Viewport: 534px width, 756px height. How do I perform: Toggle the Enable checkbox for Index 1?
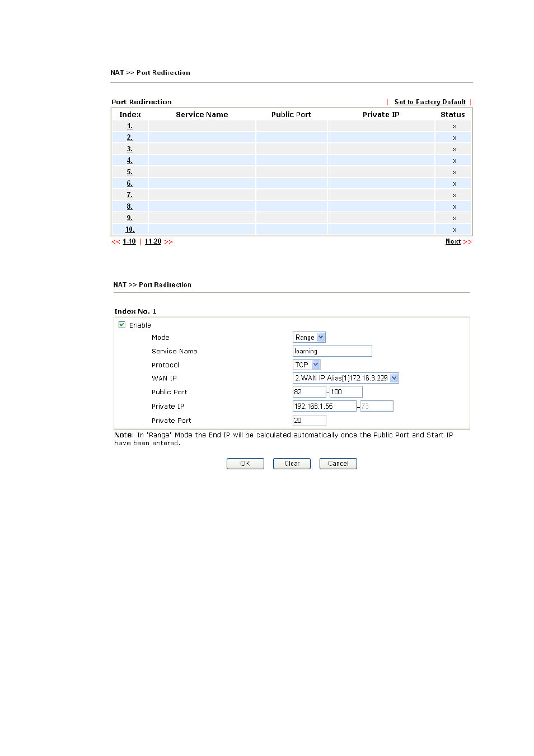click(x=121, y=325)
